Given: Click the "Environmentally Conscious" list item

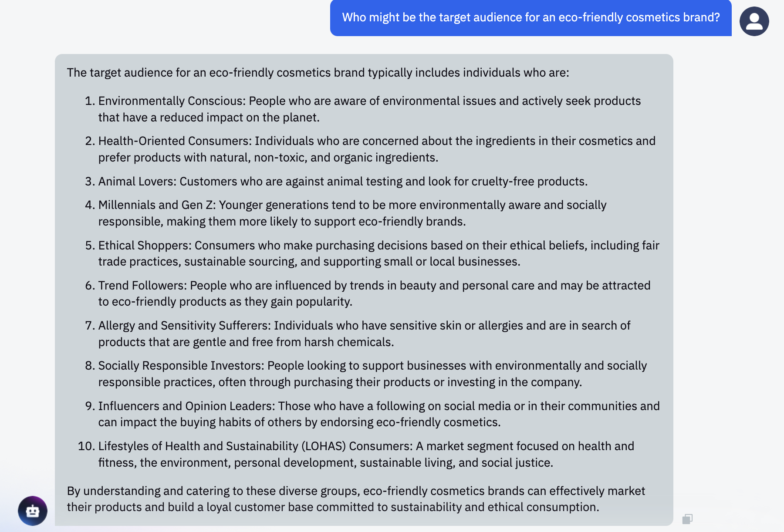Looking at the screenshot, I should pos(369,109).
